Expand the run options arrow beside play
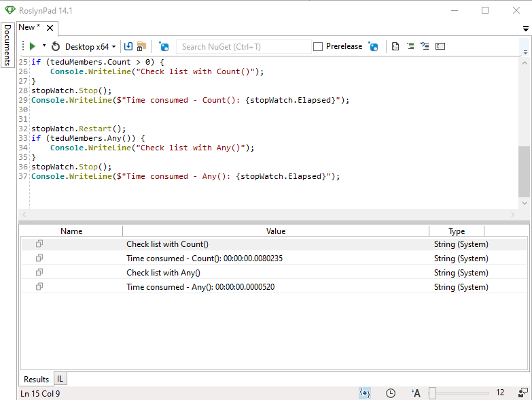The height and width of the screenshot is (400, 532). (44, 46)
